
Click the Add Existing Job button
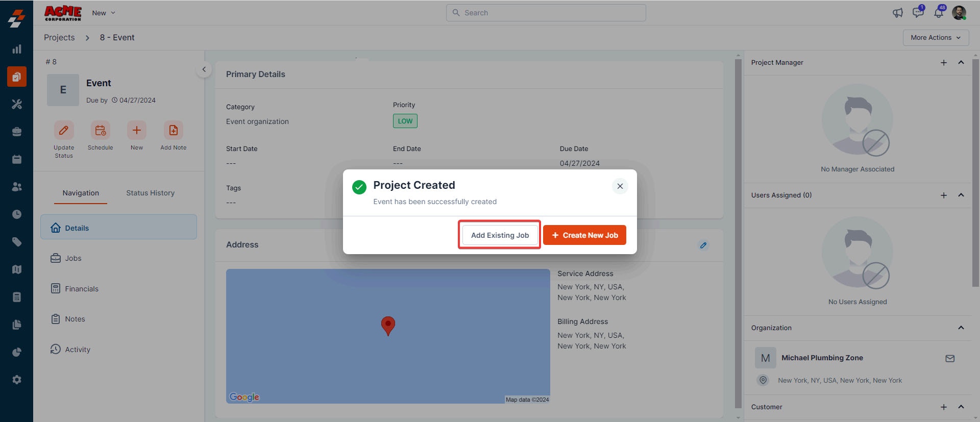[500, 235]
